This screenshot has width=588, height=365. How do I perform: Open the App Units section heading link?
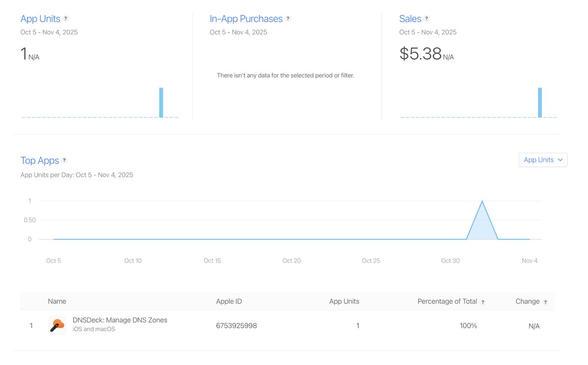click(40, 19)
